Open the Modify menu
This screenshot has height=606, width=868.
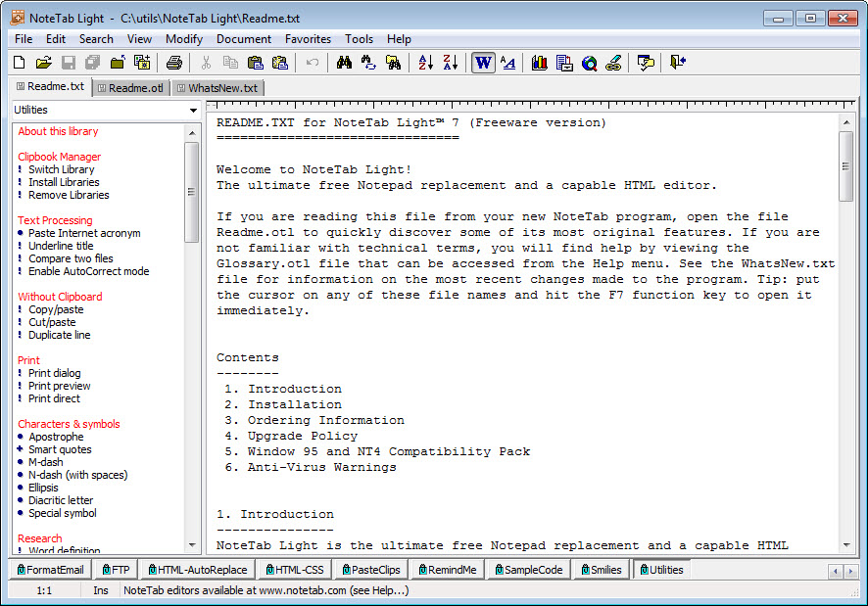click(184, 39)
